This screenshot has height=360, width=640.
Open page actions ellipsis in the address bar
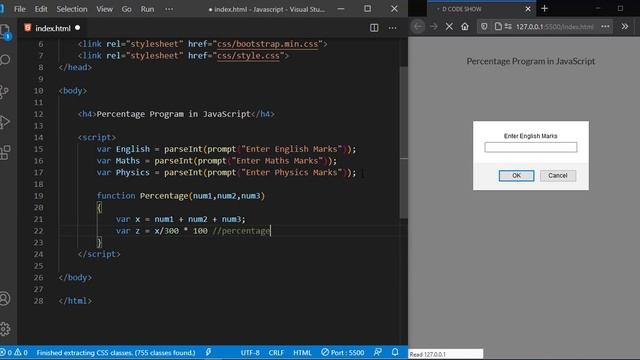pos(605,27)
